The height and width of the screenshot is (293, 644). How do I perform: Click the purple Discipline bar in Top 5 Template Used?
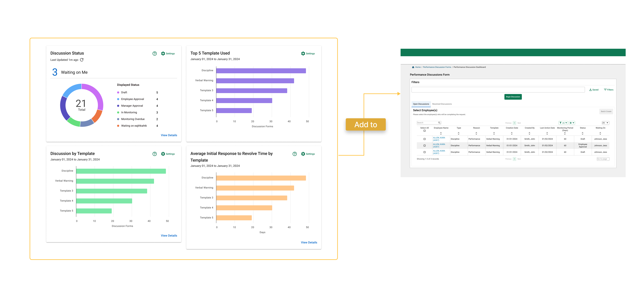click(x=261, y=71)
